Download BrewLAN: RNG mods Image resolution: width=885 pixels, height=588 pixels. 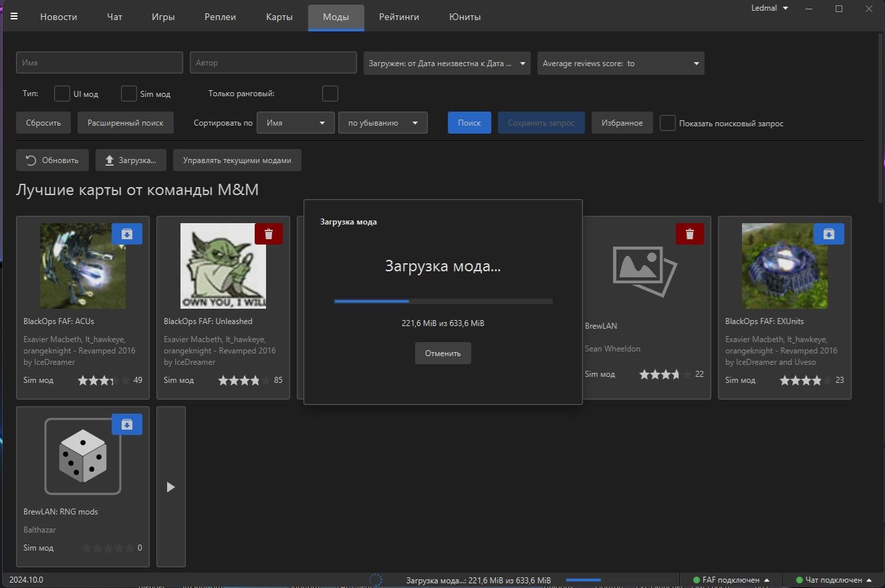click(x=127, y=424)
